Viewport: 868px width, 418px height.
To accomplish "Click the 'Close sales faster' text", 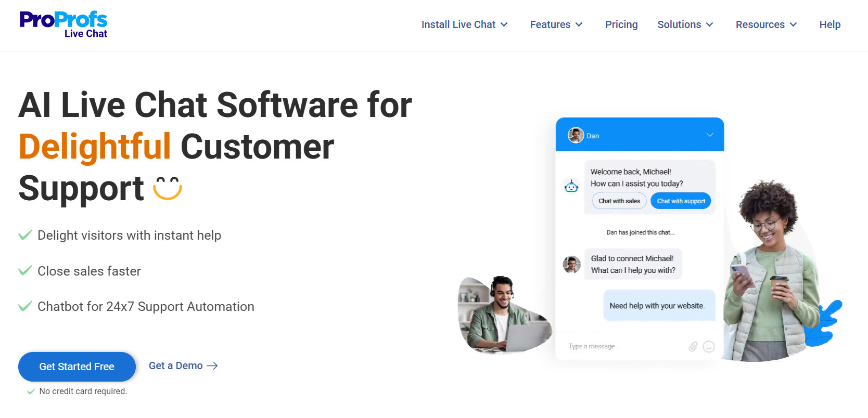I will 89,271.
